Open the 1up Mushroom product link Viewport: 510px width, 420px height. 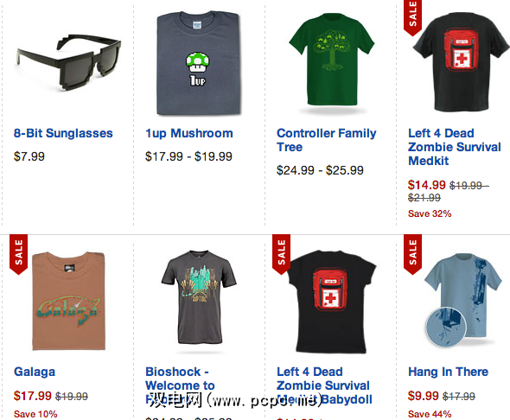[x=189, y=133]
